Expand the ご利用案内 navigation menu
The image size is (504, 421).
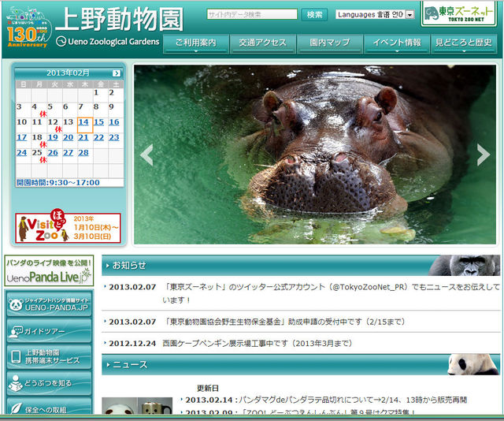[195, 43]
